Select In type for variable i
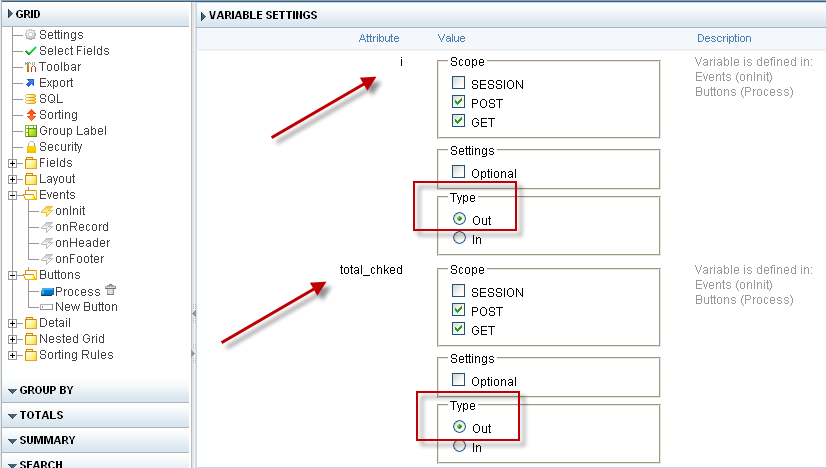This screenshot has height=468, width=826. [459, 238]
